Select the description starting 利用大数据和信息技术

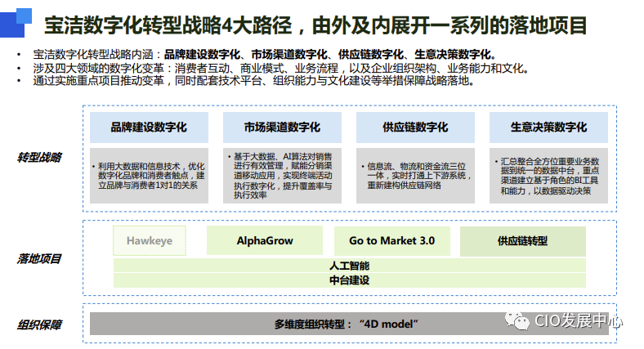[x=149, y=176]
